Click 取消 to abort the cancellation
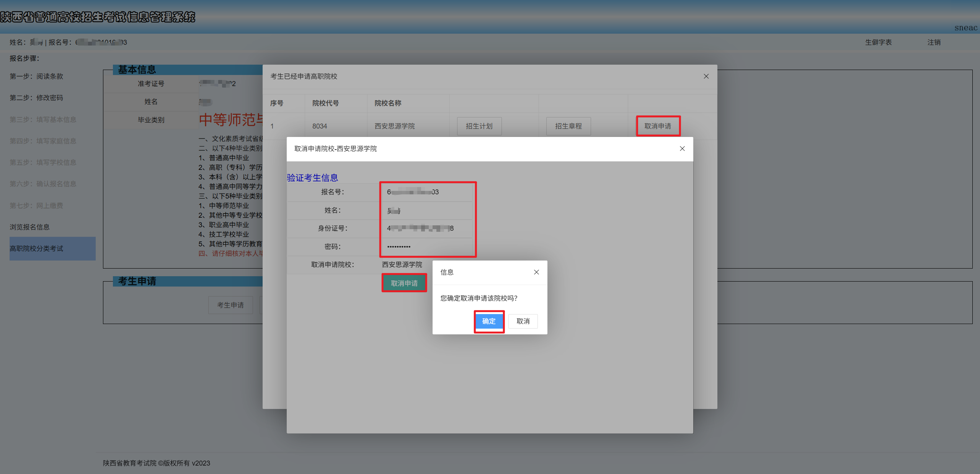The width and height of the screenshot is (980, 474). [x=523, y=321]
